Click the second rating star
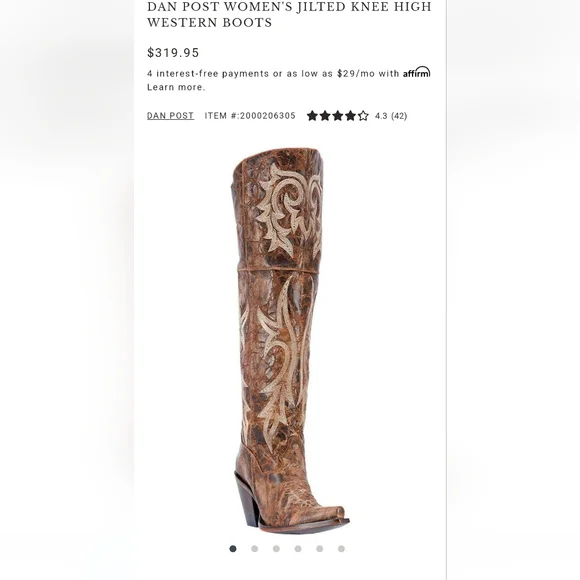580x580 pixels. (325, 116)
